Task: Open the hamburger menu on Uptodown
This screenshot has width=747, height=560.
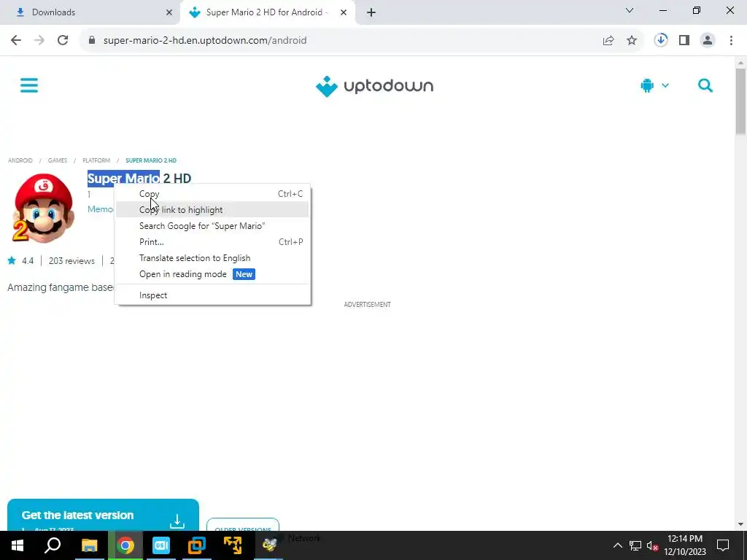Action: [x=29, y=86]
